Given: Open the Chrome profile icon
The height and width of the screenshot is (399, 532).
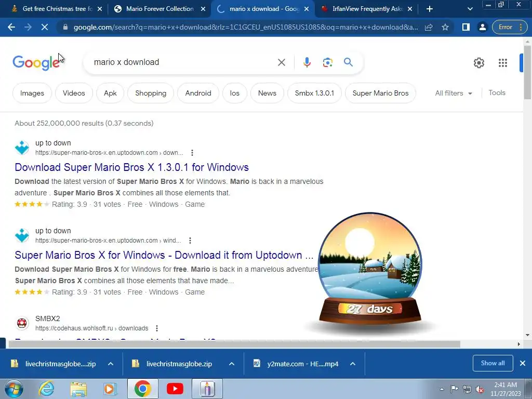Looking at the screenshot, I should click(x=482, y=27).
